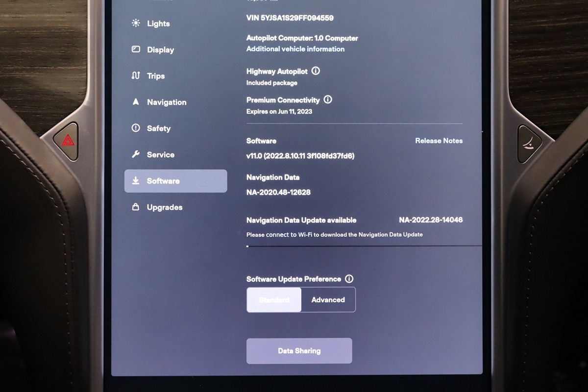Open Highway Autopilot info icon

[x=316, y=71]
